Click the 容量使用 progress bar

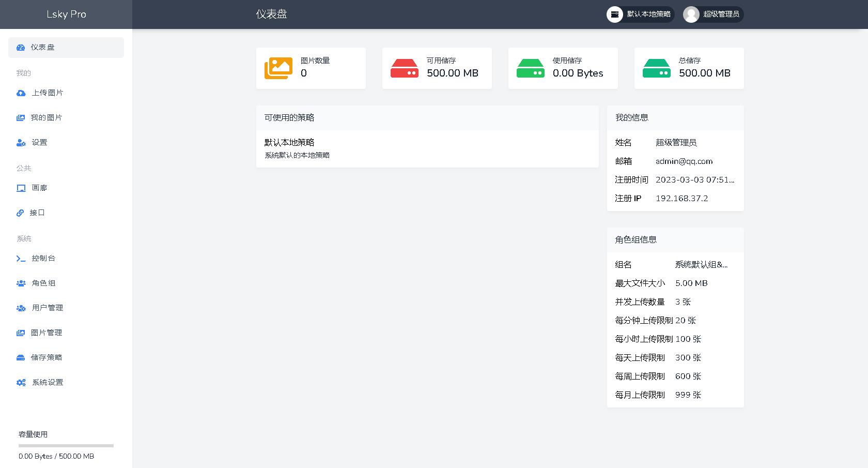coord(66,445)
